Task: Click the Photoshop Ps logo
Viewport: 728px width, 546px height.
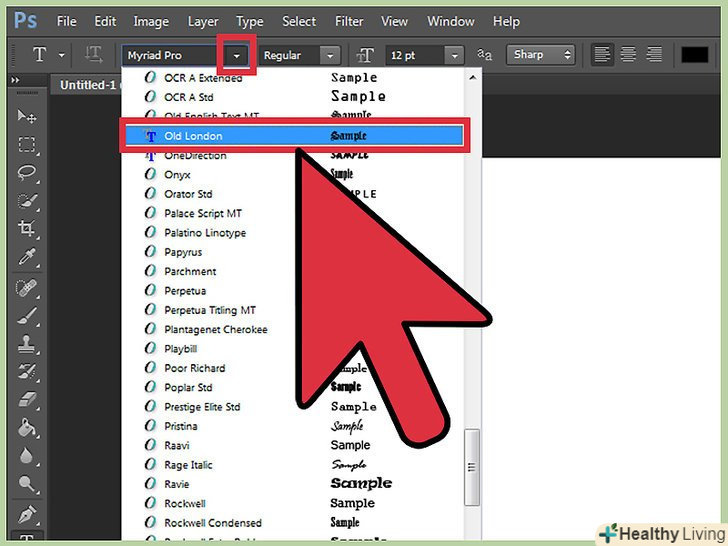Action: point(25,21)
